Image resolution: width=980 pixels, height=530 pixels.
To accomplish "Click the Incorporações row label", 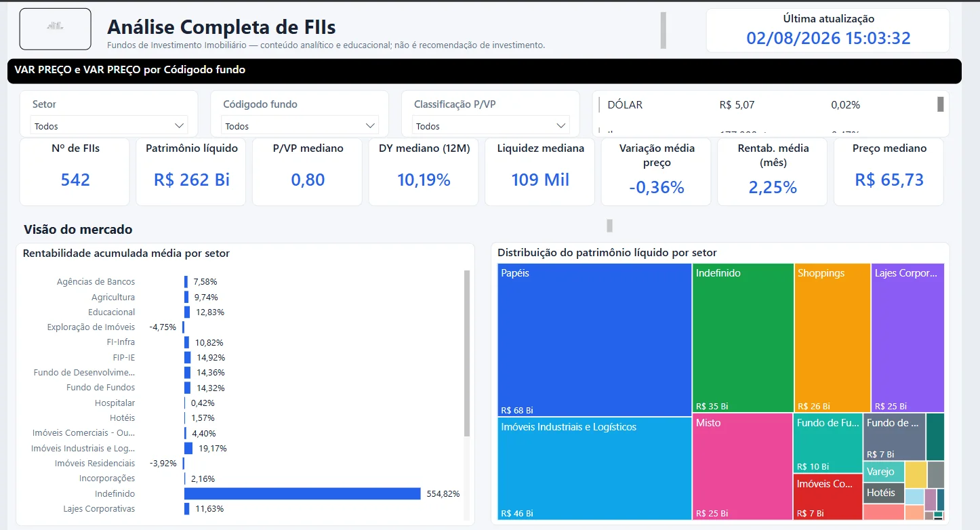I will (x=107, y=478).
